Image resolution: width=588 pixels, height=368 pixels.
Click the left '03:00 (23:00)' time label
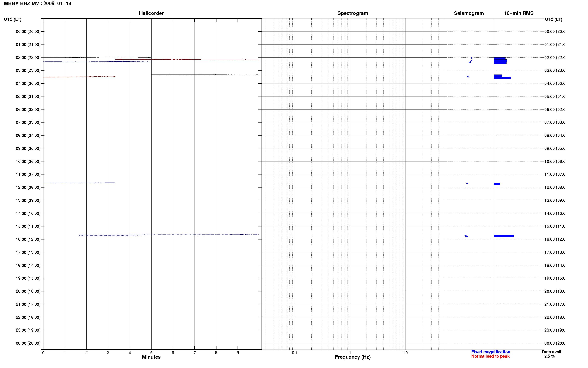coord(28,71)
